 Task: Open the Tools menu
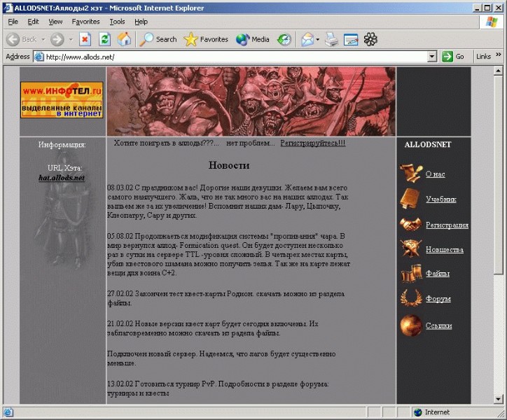(117, 22)
